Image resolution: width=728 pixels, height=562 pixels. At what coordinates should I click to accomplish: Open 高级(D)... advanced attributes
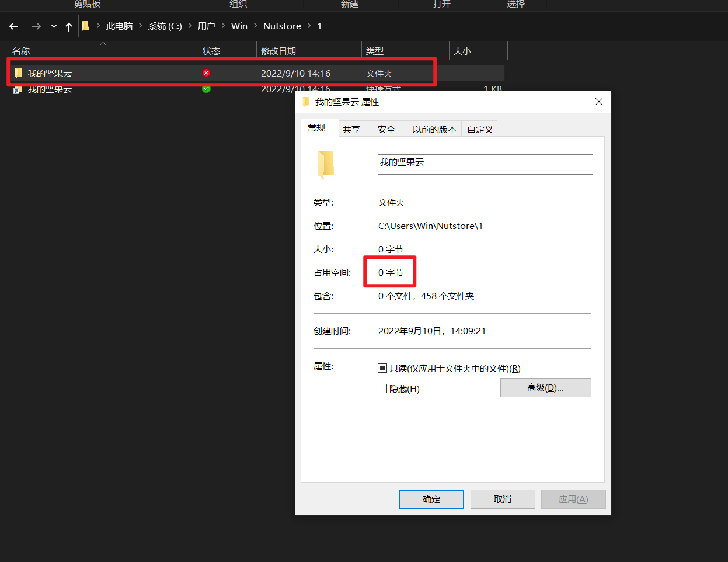tap(546, 388)
